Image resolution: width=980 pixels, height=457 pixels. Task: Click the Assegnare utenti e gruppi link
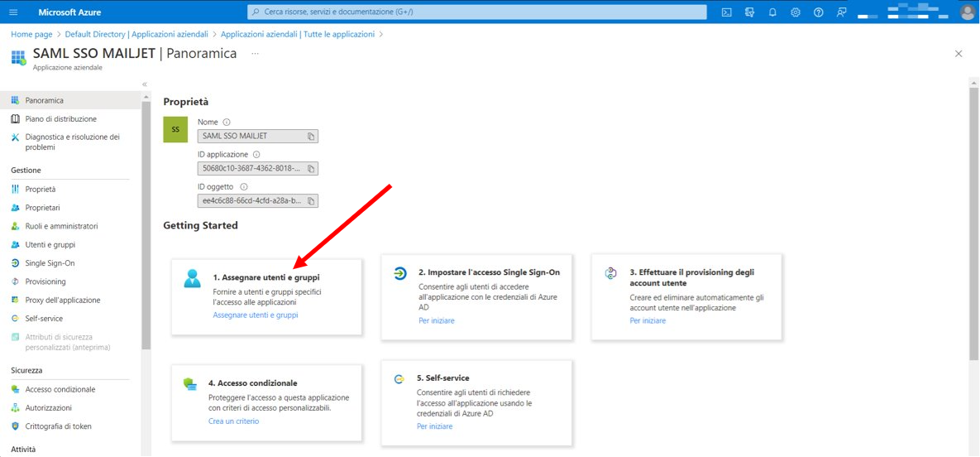256,315
